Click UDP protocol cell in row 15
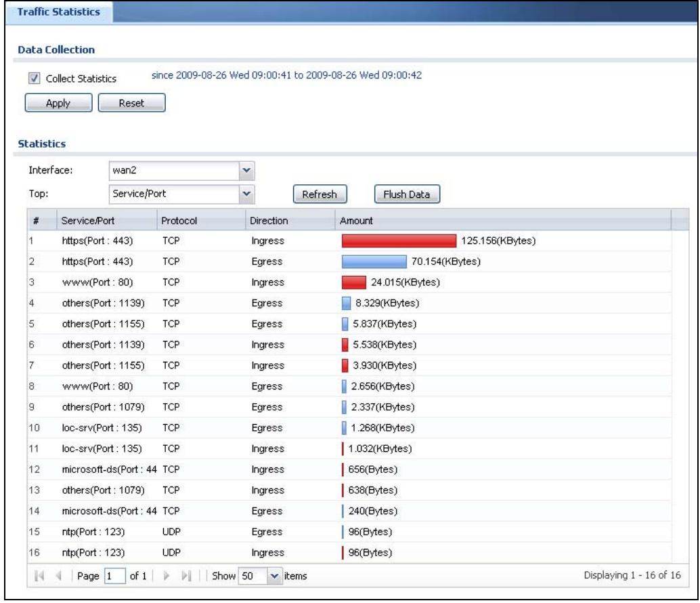The image size is (700, 603). pos(171,532)
